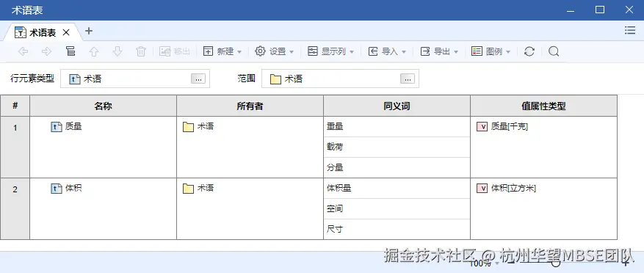Select row number 1
Viewport: 644px width, 273px height.
click(15, 147)
